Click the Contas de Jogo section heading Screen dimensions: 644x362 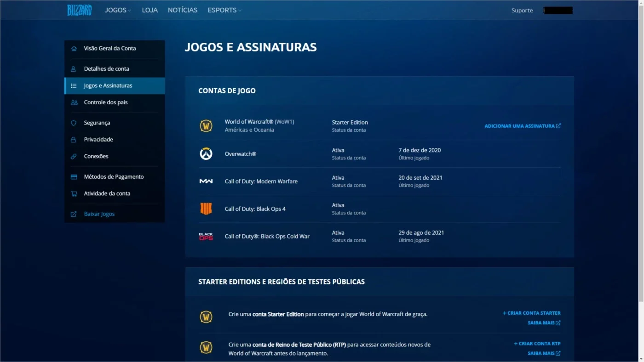point(227,91)
